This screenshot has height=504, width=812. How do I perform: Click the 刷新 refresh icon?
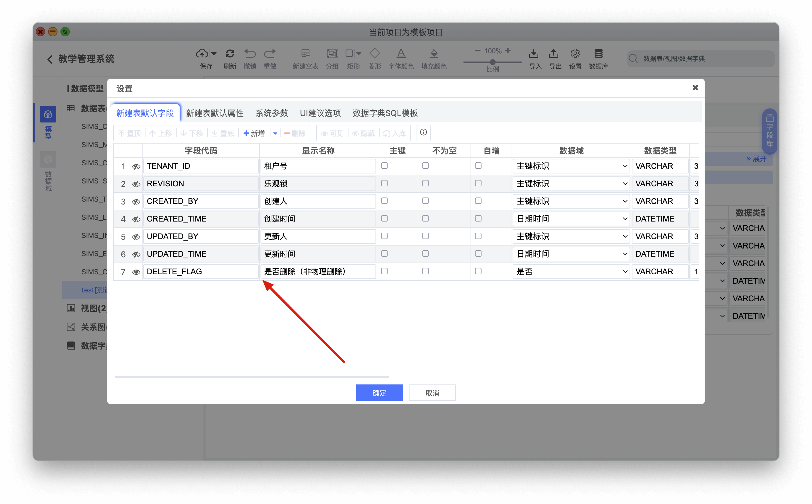(230, 53)
